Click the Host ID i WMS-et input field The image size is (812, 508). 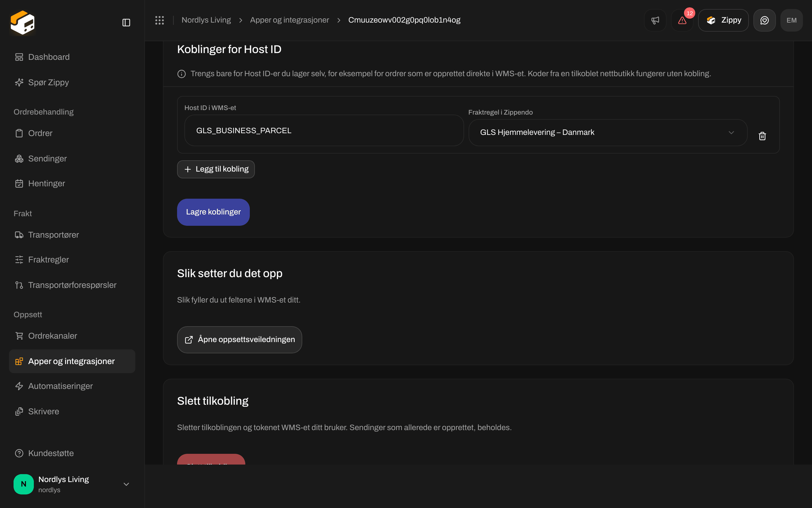point(324,130)
